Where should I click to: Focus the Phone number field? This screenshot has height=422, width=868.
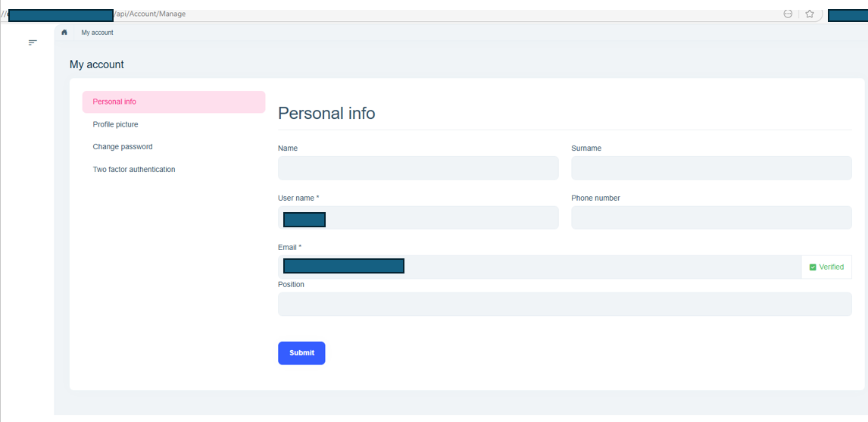(x=711, y=218)
